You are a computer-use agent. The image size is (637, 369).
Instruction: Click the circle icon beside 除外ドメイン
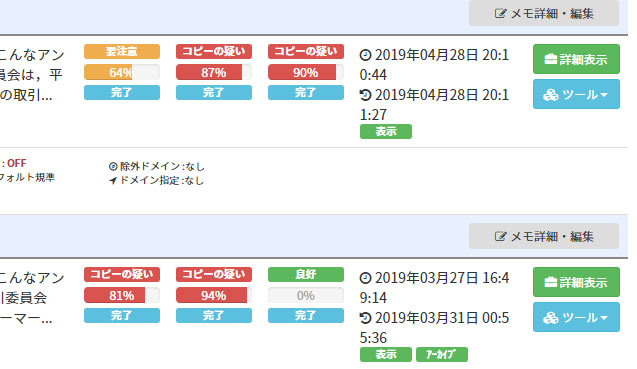click(x=113, y=166)
